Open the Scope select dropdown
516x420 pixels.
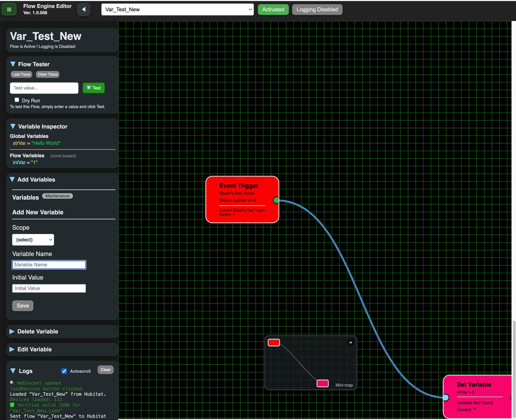[x=33, y=240]
